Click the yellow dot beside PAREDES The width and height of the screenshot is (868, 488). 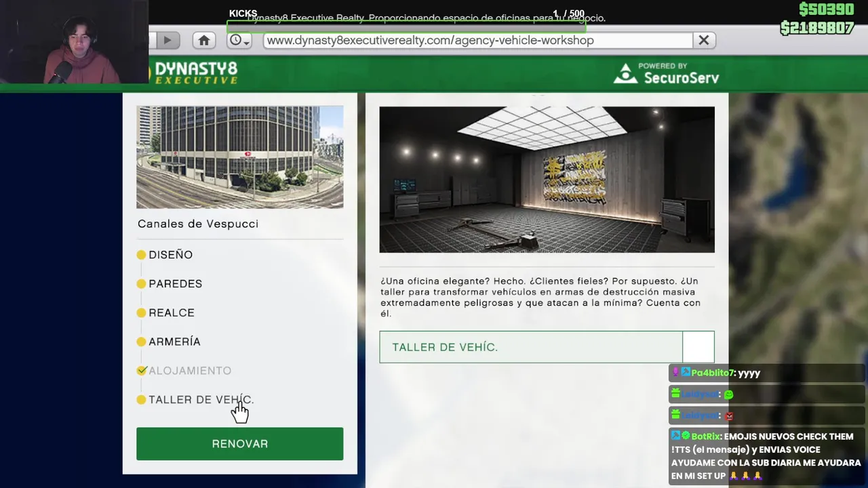pyautogui.click(x=141, y=284)
